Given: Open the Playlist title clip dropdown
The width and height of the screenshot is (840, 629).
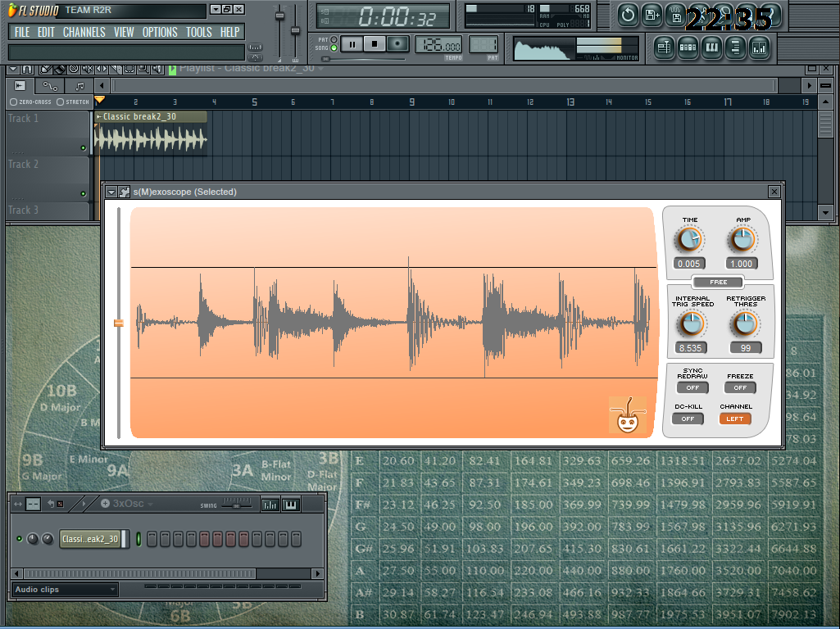Looking at the screenshot, I should coord(321,69).
